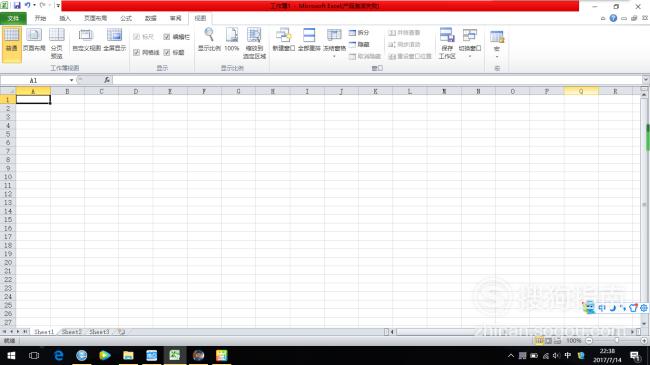Click Zoom to Selection (缩放到选定区域)
This screenshot has height=365, width=650.
254,44
